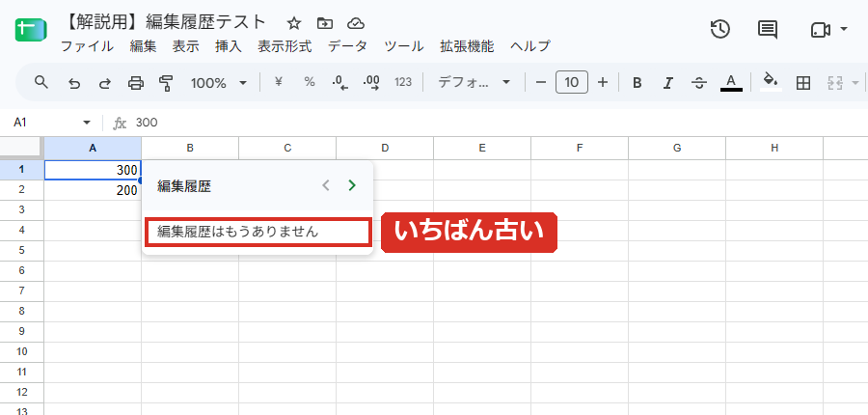Screen dimensions: 868x415
Task: Decrease decimal places
Action: click(339, 83)
